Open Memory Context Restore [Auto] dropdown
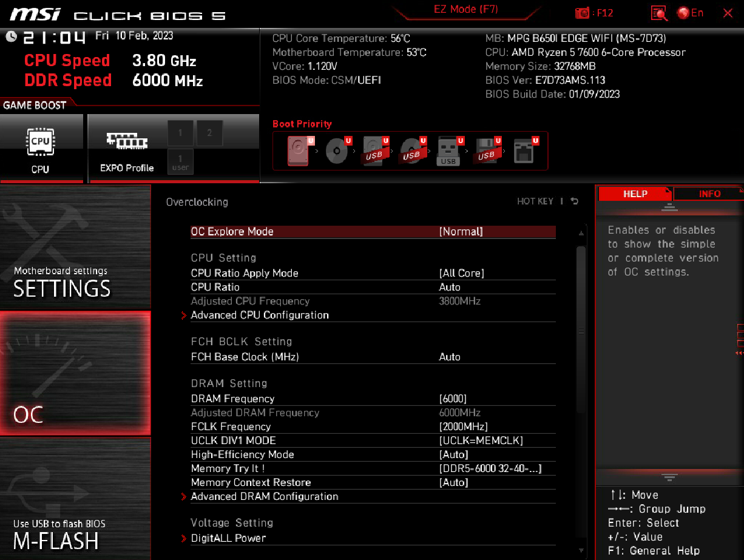744x560 pixels. point(373,482)
